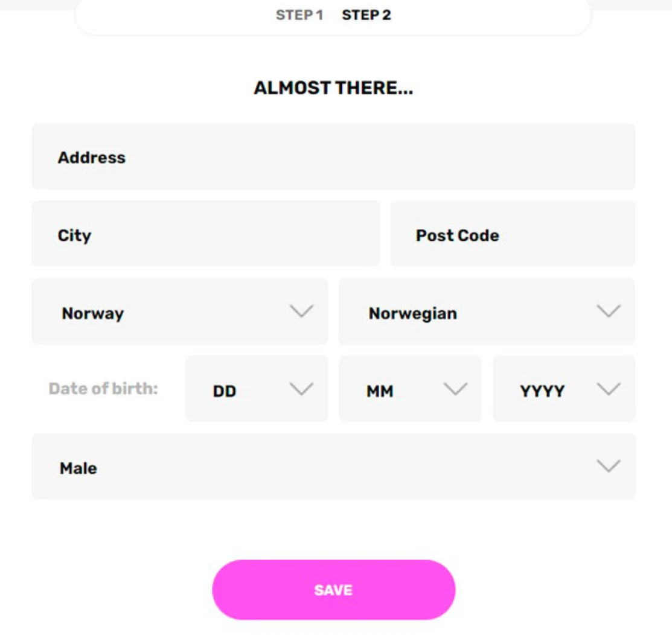Expand the birth day DD selector
This screenshot has height=635, width=672.
[256, 389]
